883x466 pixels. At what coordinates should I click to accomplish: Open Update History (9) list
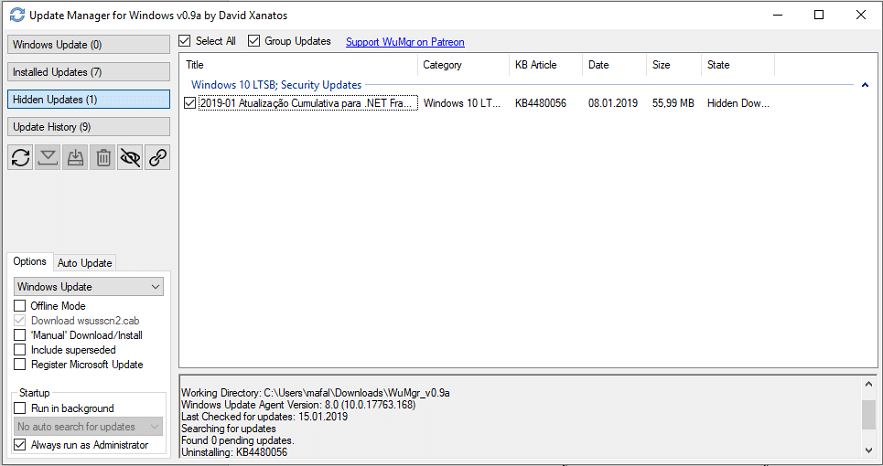point(88,127)
